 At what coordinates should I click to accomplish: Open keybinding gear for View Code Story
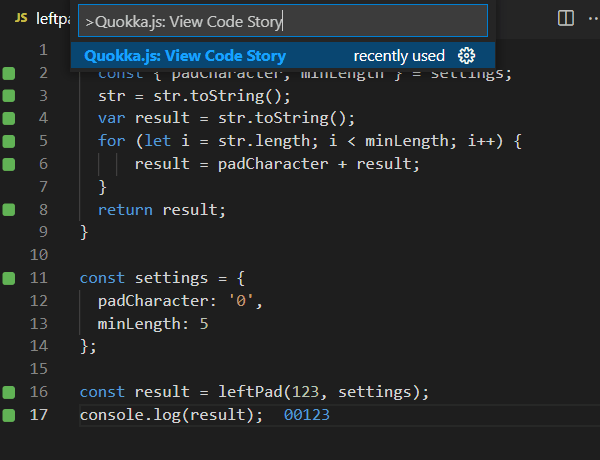[x=466, y=56]
